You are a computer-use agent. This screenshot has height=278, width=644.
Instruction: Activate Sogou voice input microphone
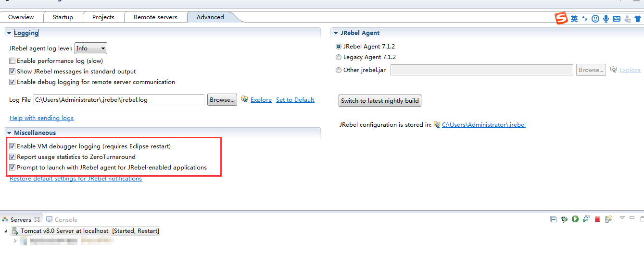[x=606, y=19]
